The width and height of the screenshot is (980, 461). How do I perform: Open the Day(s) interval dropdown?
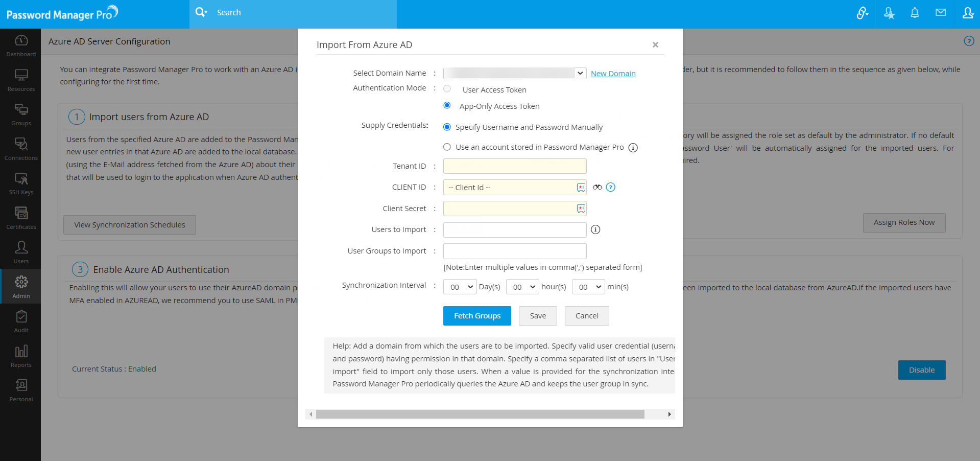pyautogui.click(x=460, y=287)
